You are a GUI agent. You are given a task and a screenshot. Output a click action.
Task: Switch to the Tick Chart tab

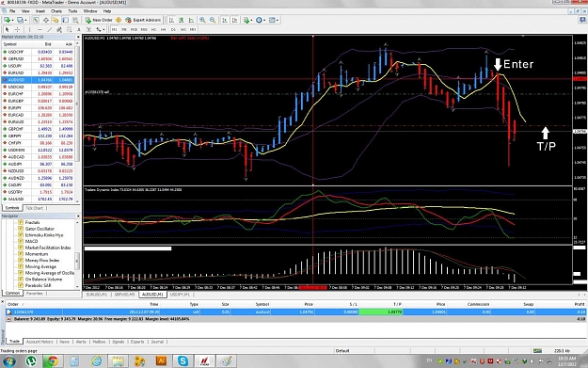pyautogui.click(x=35, y=208)
